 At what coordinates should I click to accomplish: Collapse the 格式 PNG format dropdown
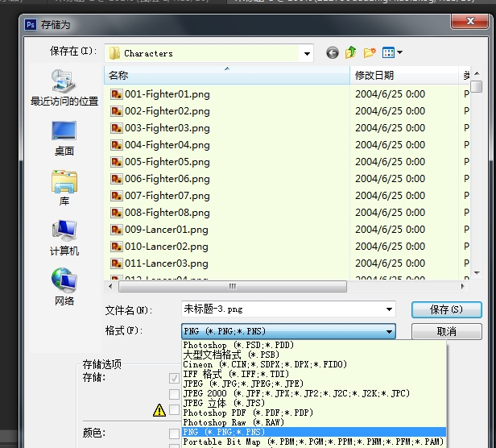[389, 331]
